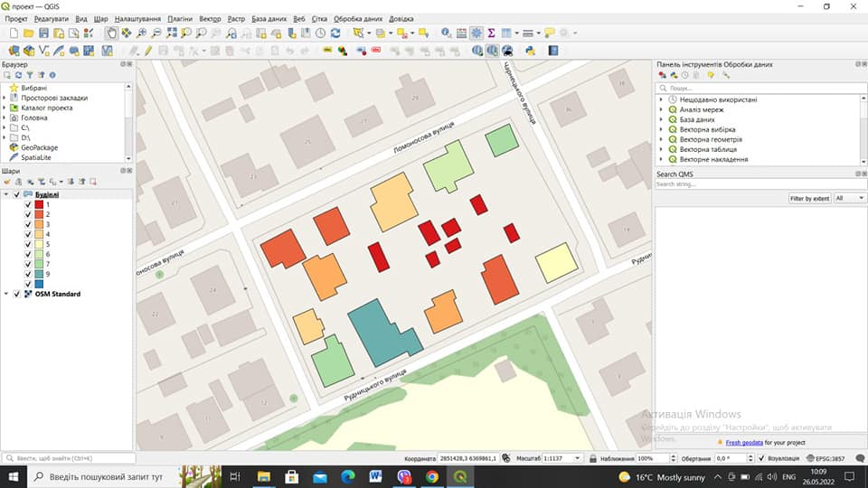
Task: Click the Zoom In magnifier tool
Action: tap(142, 33)
